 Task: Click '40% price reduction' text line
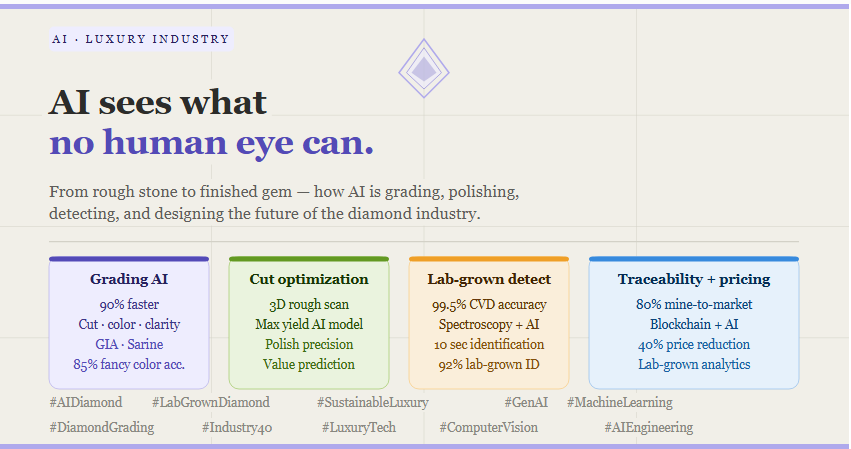694,344
